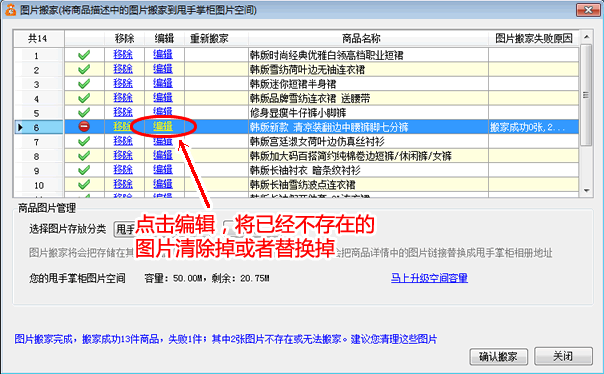Image resolution: width=604 pixels, height=374 pixels.
Task: Remove failed item 6 via 移除 link
Action: [x=123, y=126]
